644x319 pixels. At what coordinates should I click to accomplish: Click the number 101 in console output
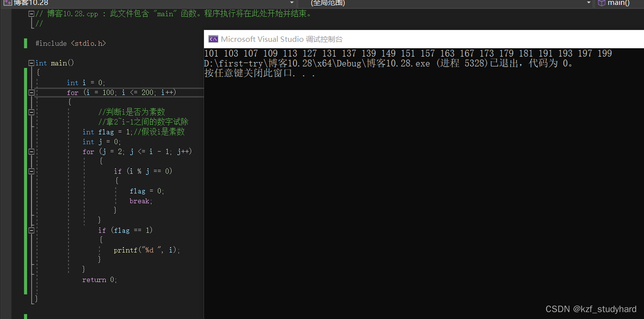click(211, 53)
